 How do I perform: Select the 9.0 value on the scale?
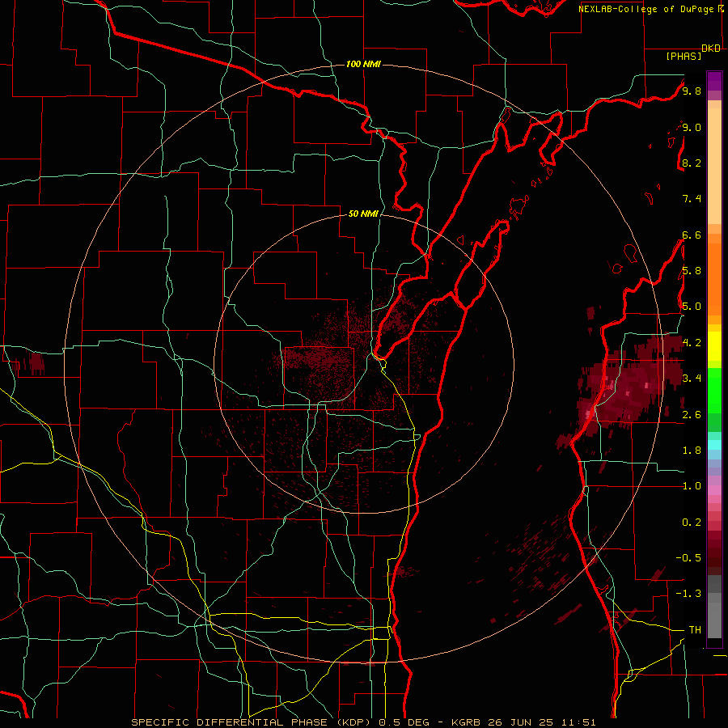point(692,127)
